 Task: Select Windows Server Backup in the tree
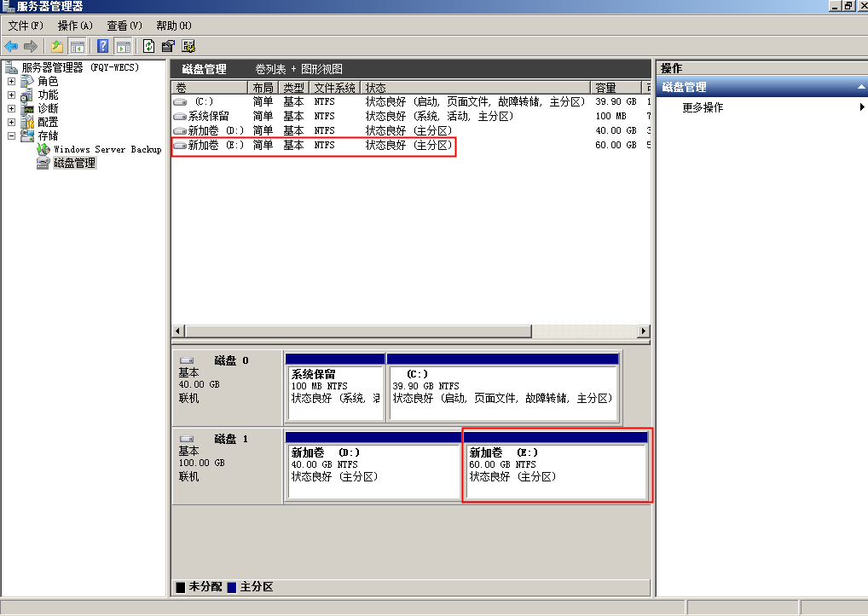pyautogui.click(x=107, y=149)
